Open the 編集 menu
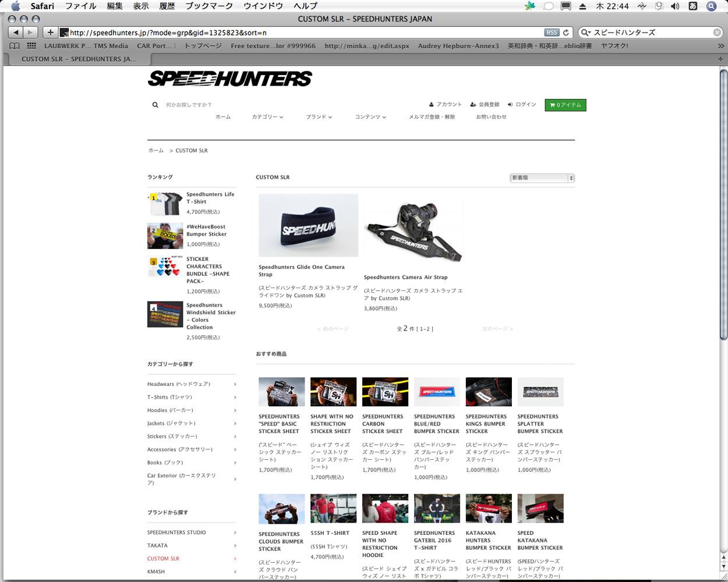Viewport: 728px width, 582px height. [x=115, y=6]
